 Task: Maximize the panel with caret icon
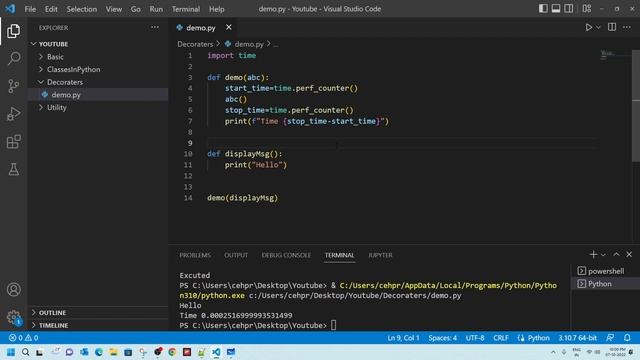(x=616, y=254)
